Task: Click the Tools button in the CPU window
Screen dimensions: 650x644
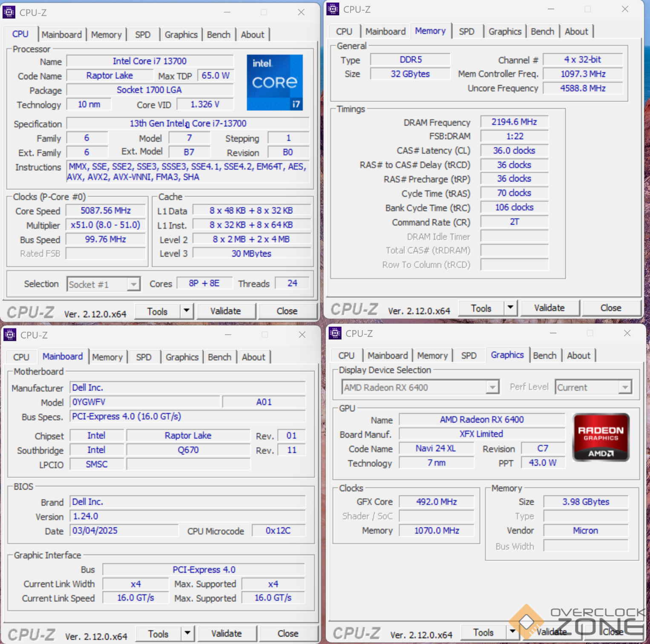Action: (157, 311)
